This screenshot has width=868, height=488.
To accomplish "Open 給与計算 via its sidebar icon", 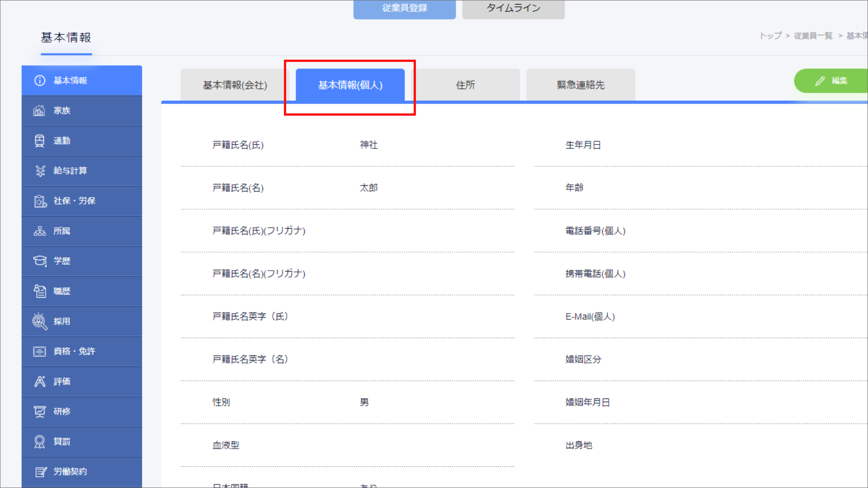I will (40, 171).
